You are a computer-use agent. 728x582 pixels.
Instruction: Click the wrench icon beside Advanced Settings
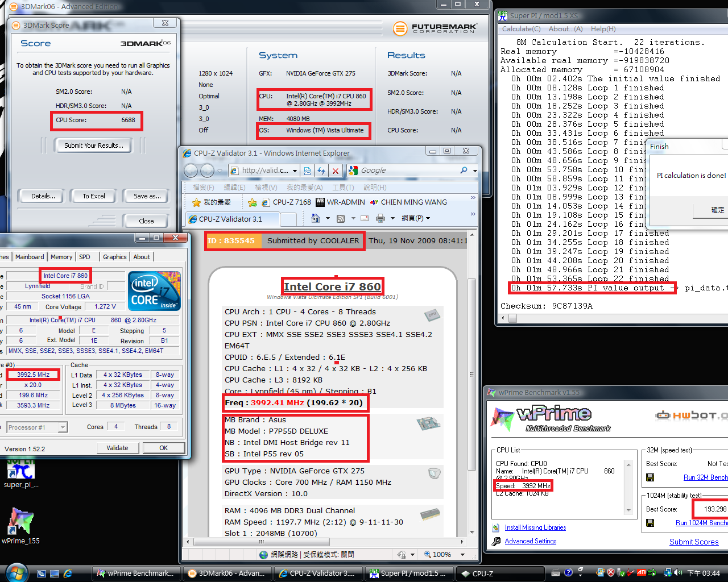point(496,541)
